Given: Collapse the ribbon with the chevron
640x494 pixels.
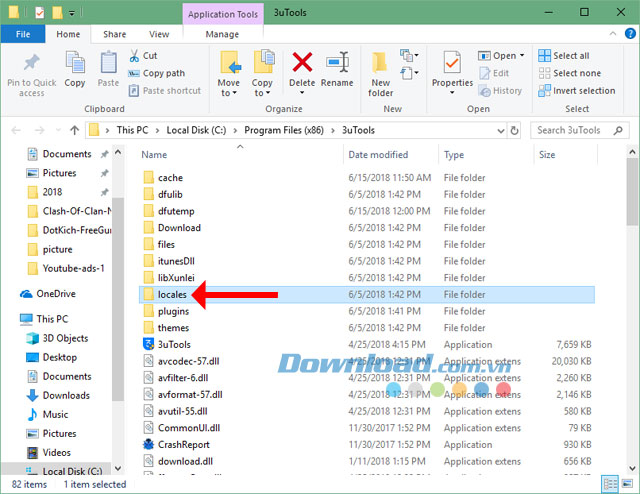Looking at the screenshot, I should (613, 34).
